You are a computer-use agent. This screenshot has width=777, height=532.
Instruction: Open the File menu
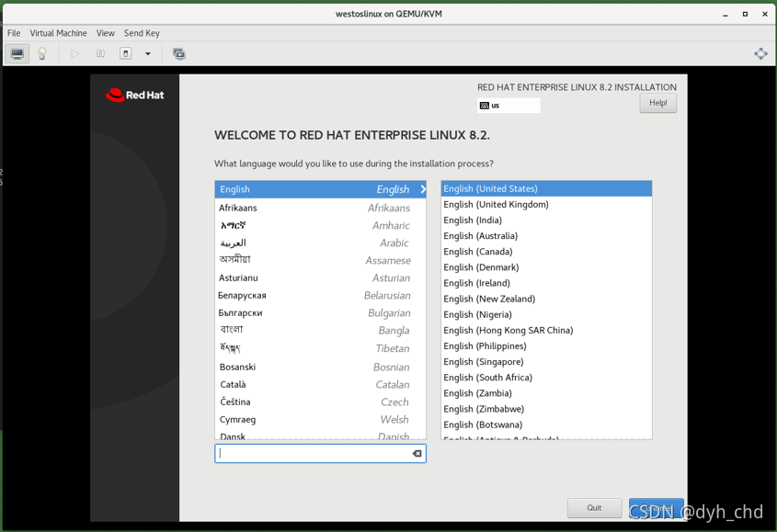click(14, 33)
